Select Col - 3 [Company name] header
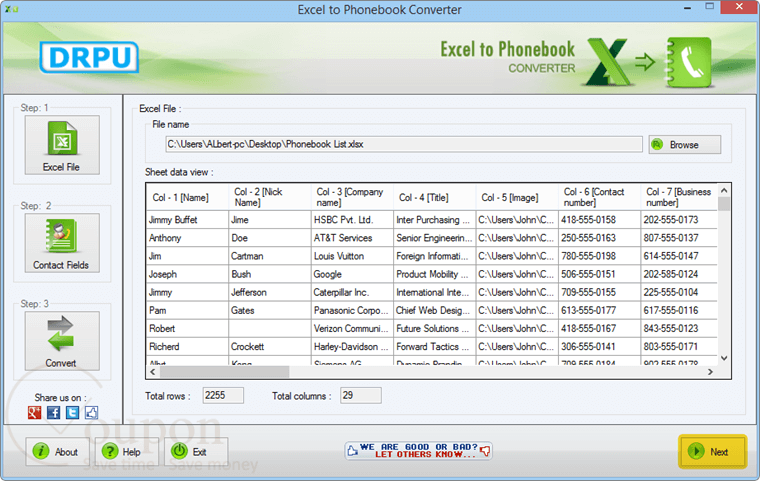This screenshot has height=481, width=760. coord(352,197)
